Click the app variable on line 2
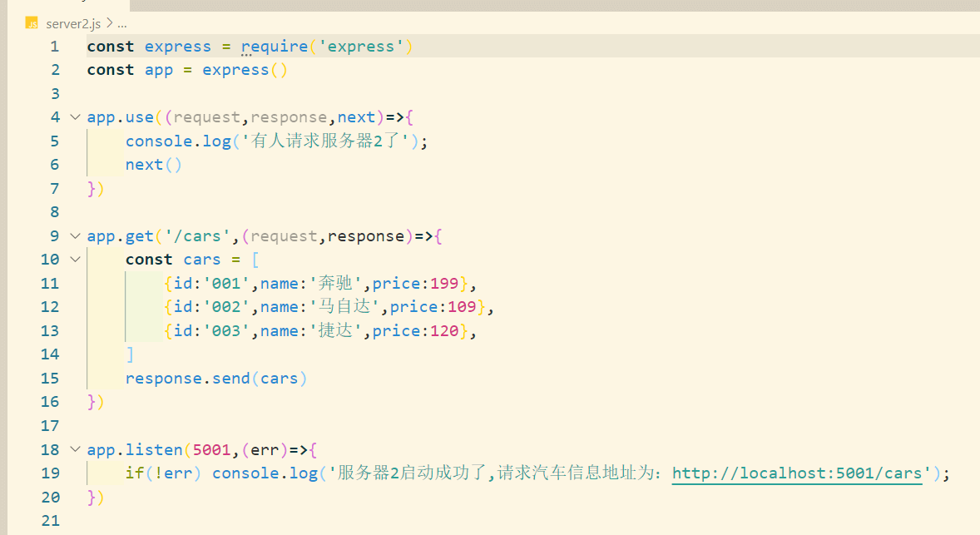 pyautogui.click(x=159, y=70)
